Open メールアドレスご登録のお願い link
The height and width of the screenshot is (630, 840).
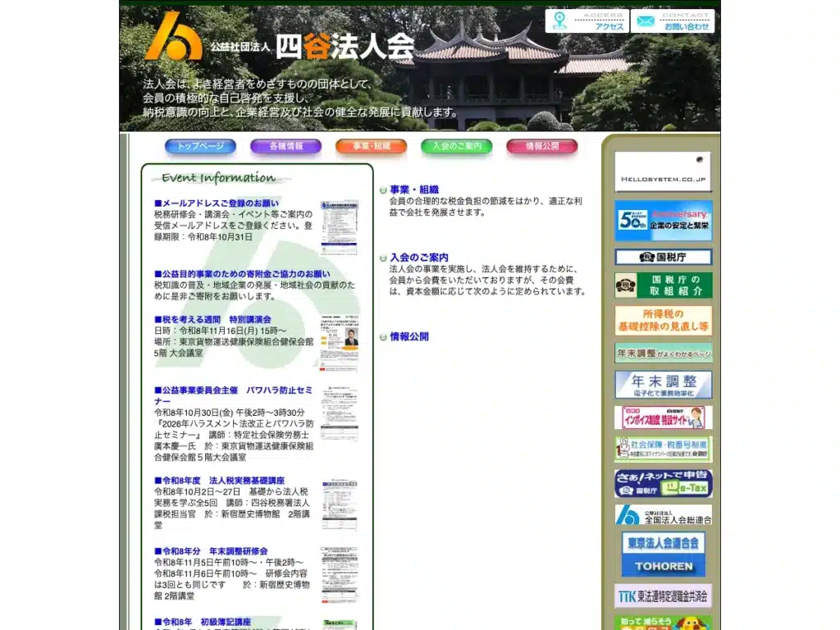[217, 203]
